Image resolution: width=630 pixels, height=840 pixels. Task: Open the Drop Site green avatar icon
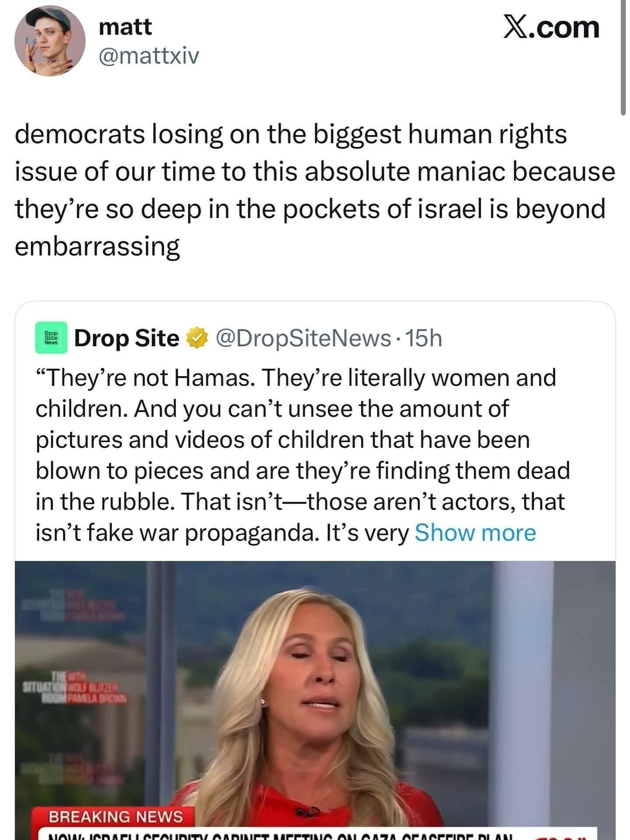51,338
